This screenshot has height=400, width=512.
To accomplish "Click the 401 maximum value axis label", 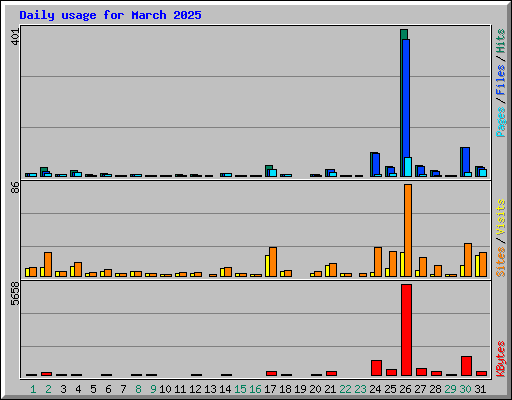I will click(x=15, y=37).
